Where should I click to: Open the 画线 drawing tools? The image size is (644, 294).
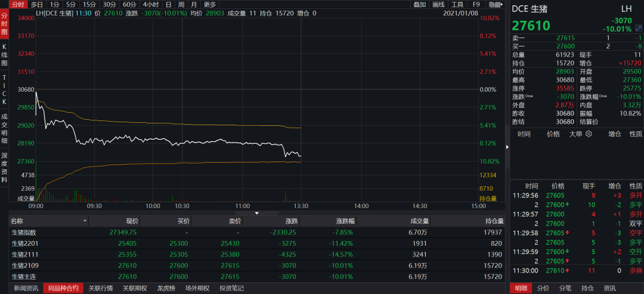pos(438,4)
